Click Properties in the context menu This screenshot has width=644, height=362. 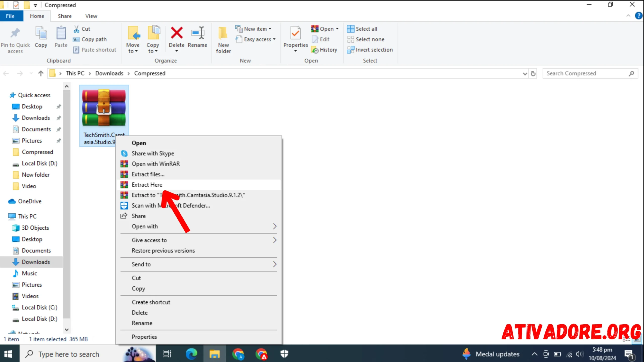(199, 337)
